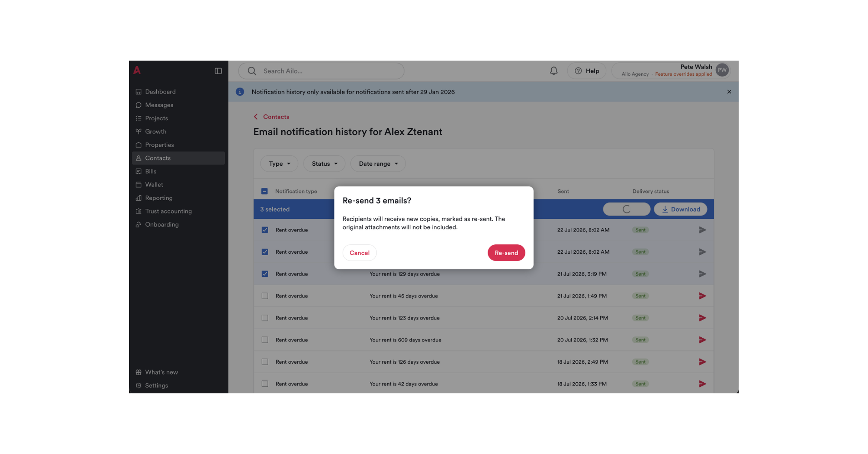This screenshot has width=868, height=454.
Task: Re-send arrow for 42 days overdue row
Action: coord(702,384)
